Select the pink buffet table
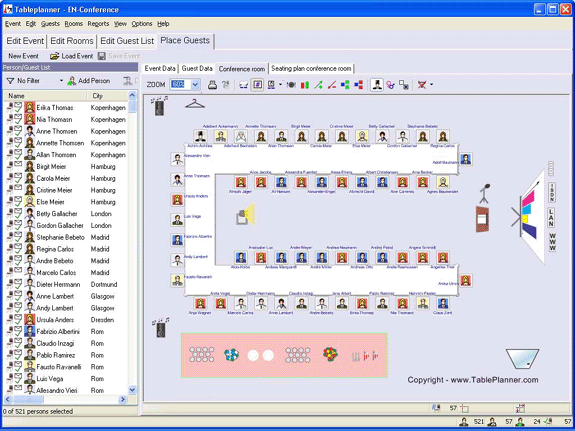This screenshot has height=431, width=575. tap(284, 355)
